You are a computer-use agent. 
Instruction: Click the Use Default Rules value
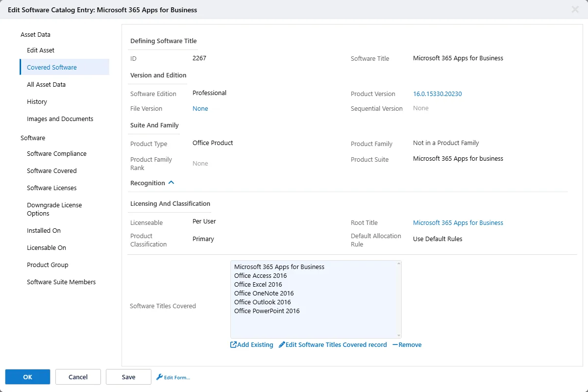(438, 239)
